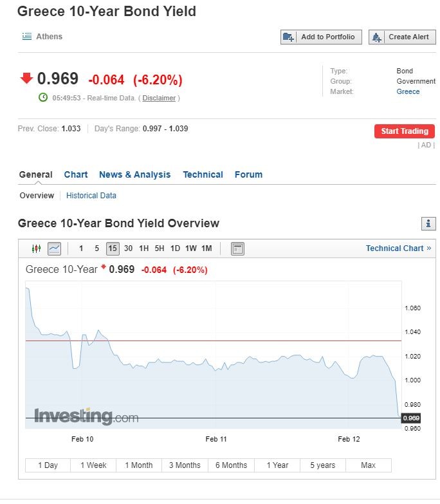Select the area line chart icon
This screenshot has width=440, height=504.
tap(54, 248)
